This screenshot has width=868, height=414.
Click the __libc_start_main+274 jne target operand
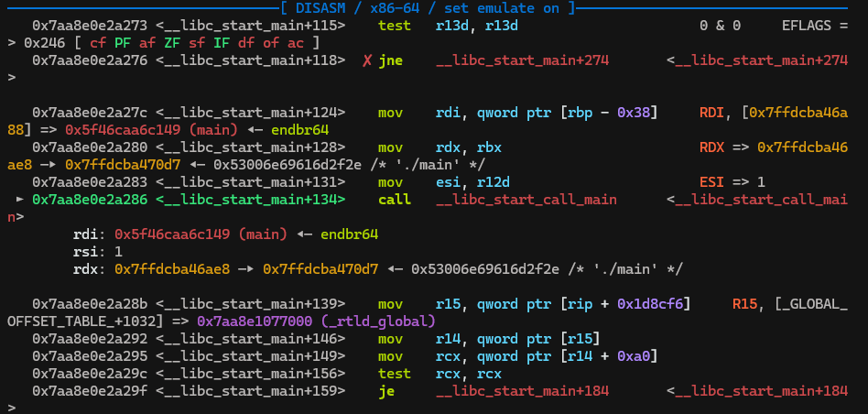[x=522, y=60]
